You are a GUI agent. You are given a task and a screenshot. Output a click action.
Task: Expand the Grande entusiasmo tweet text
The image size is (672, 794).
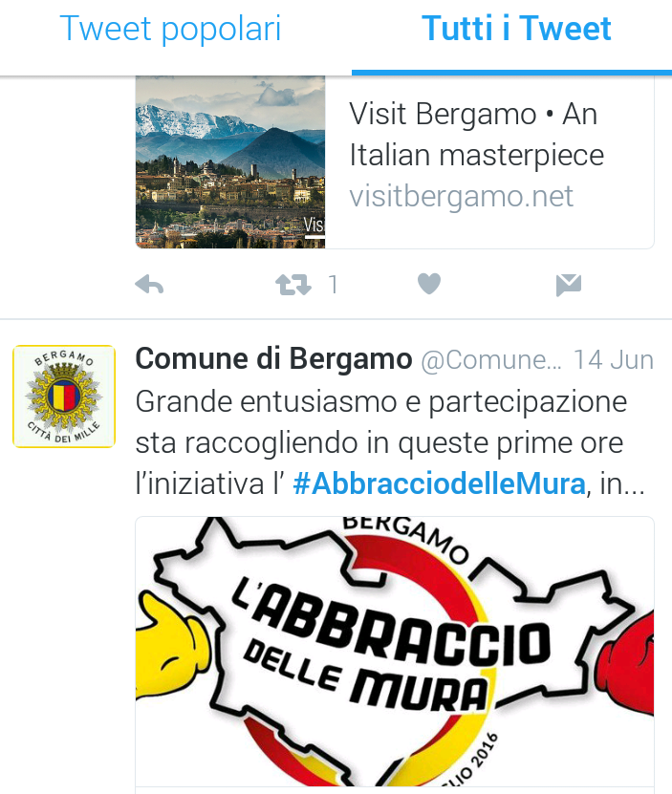(389, 442)
